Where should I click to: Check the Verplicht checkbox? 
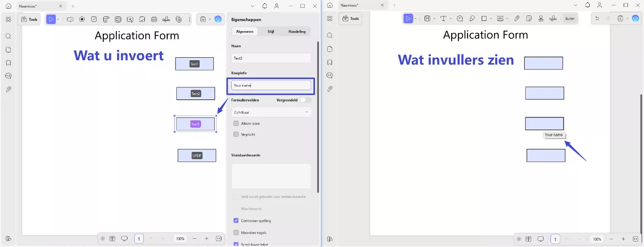pyautogui.click(x=236, y=134)
